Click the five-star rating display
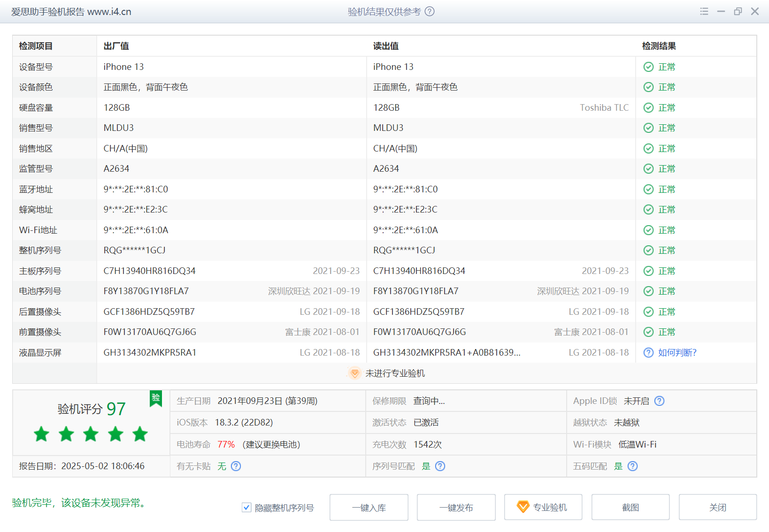 [91, 434]
